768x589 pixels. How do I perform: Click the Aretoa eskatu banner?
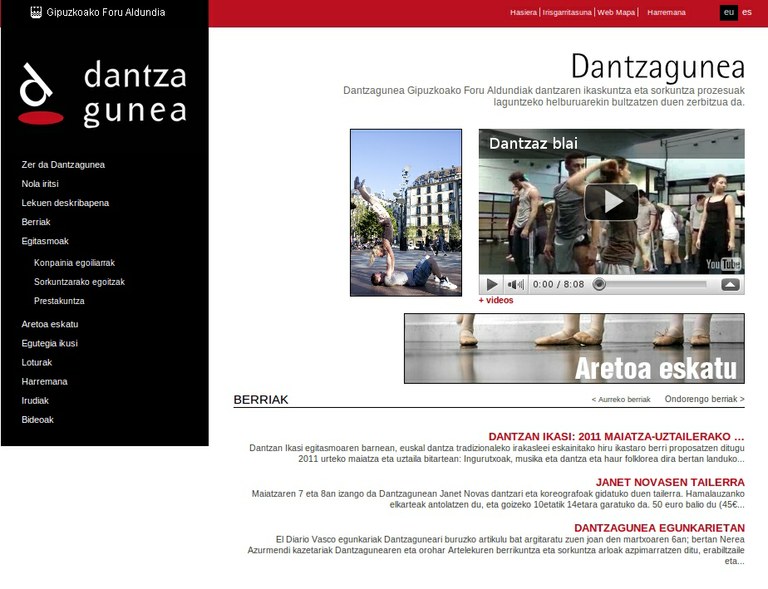click(574, 348)
